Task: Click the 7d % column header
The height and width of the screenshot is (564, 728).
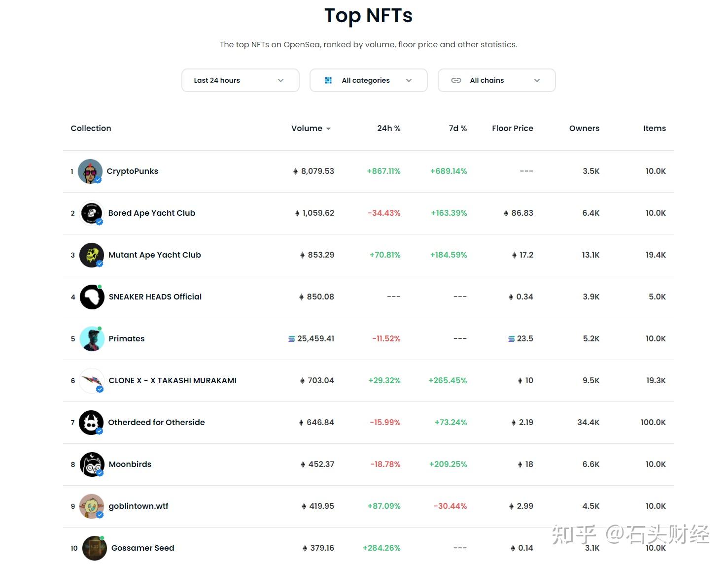Action: (458, 128)
